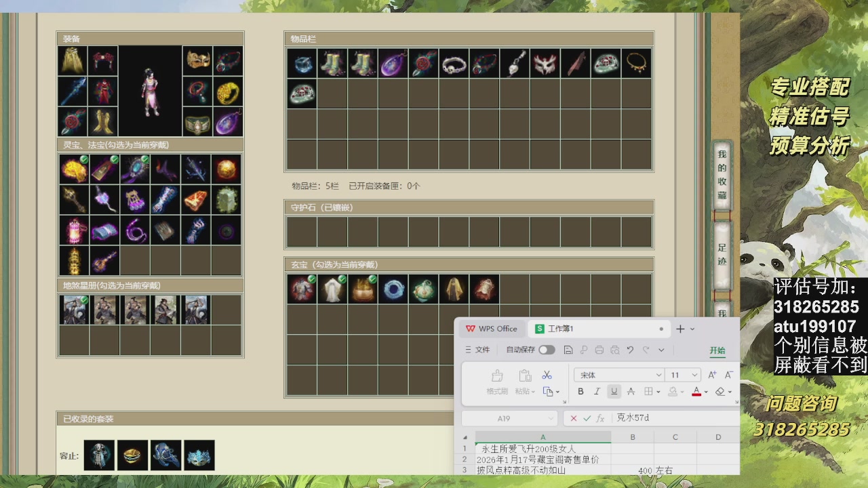Select the gold necklace in inventory
This screenshot has height=488, width=868.
coord(637,63)
